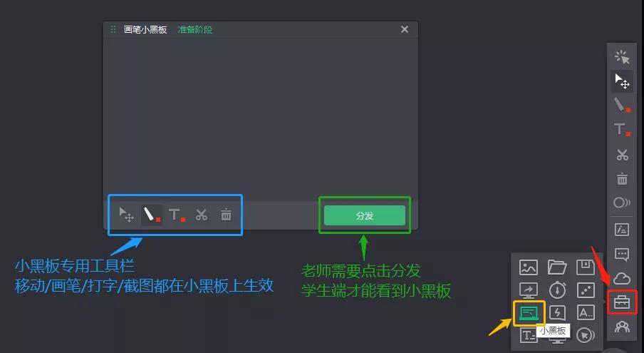
Task: Select the green 小黑板 blackboard tool
Action: pyautogui.click(x=529, y=313)
